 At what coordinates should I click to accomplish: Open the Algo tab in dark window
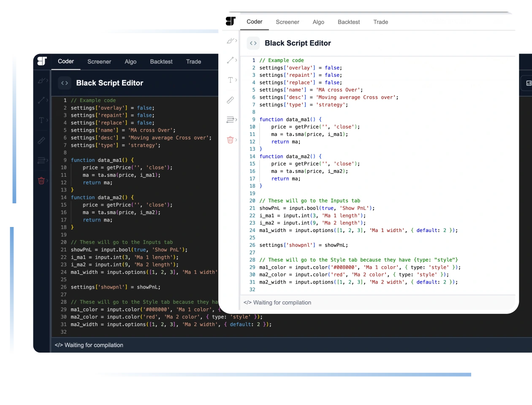point(130,62)
